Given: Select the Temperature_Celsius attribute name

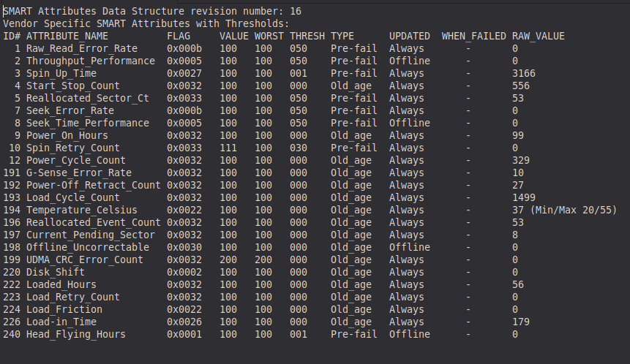Looking at the screenshot, I should pos(82,211).
